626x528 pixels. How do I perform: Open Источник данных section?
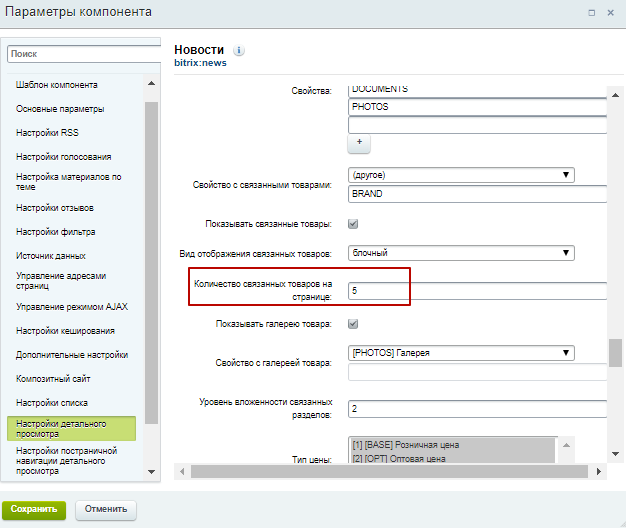[x=51, y=256]
